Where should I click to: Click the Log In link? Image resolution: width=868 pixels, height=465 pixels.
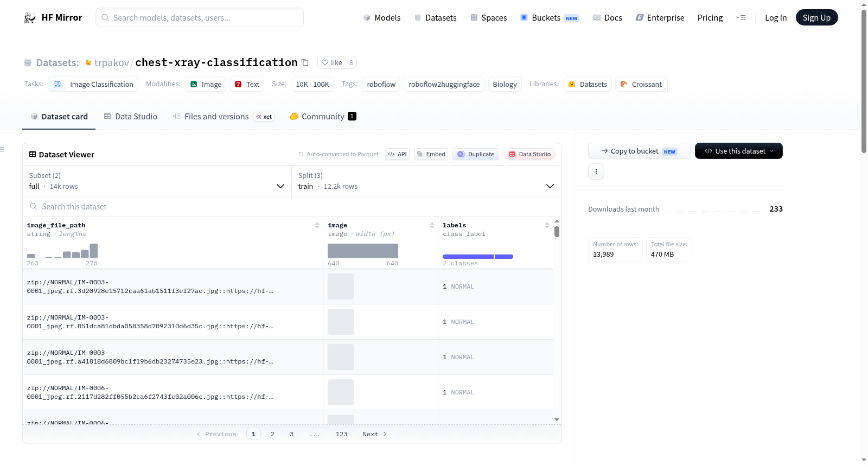click(776, 18)
